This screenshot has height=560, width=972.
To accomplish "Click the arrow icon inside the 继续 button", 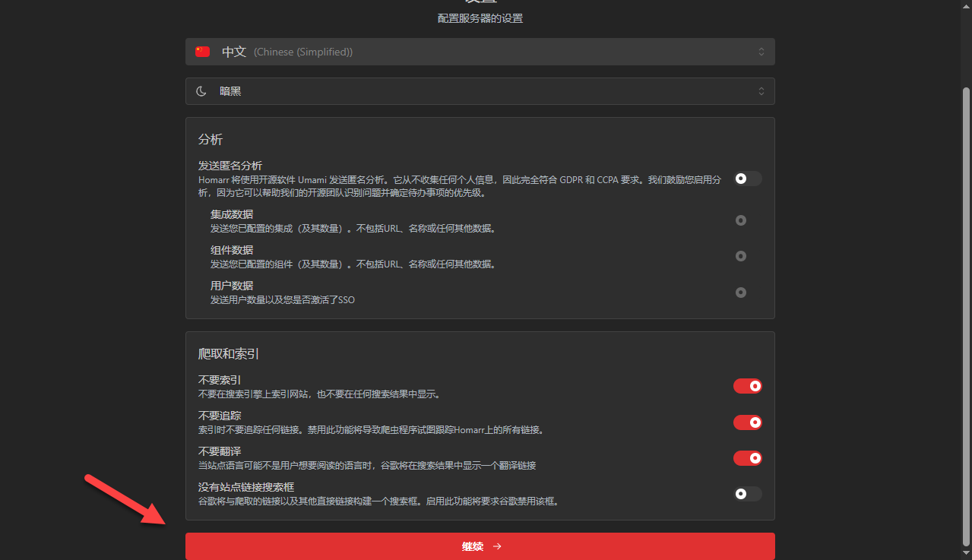I will click(496, 546).
